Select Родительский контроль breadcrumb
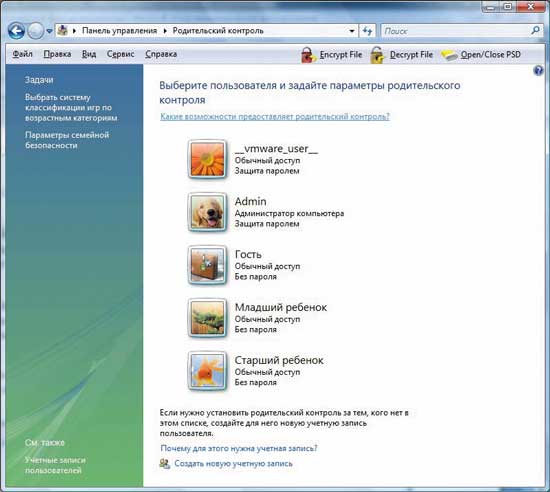Image resolution: width=550 pixels, height=492 pixels. (x=218, y=31)
